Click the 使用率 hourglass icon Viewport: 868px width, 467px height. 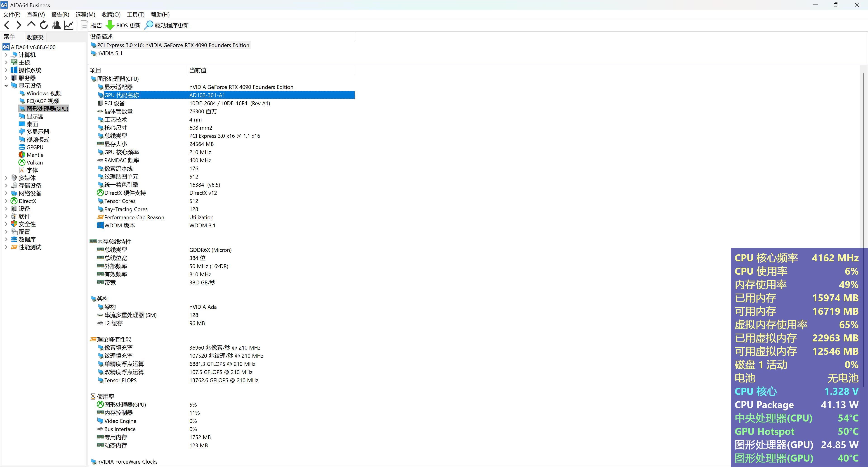[93, 397]
